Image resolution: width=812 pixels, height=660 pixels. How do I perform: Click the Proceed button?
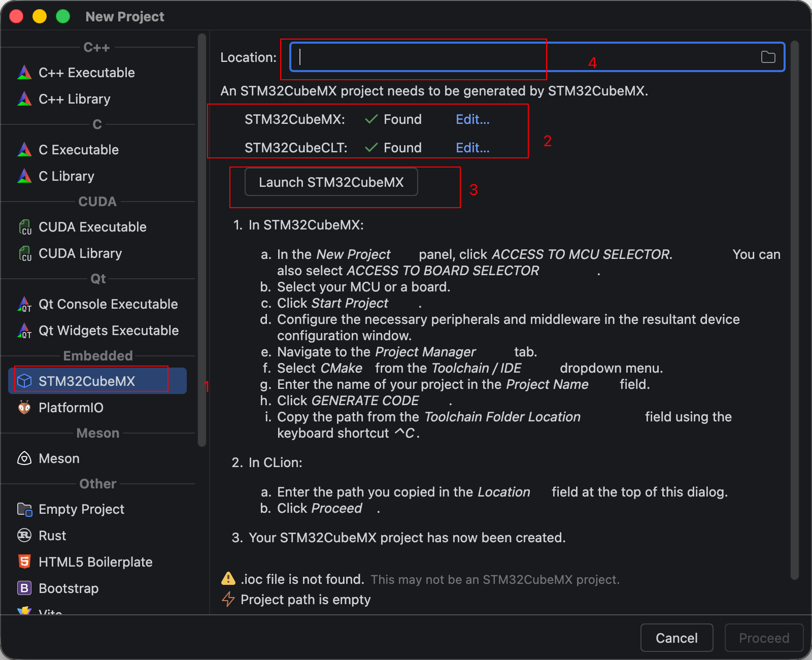click(764, 638)
